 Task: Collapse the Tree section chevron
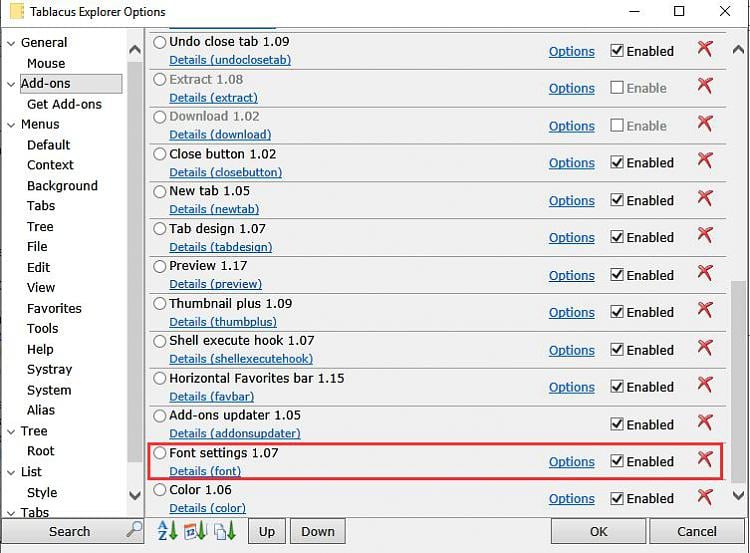point(11,432)
